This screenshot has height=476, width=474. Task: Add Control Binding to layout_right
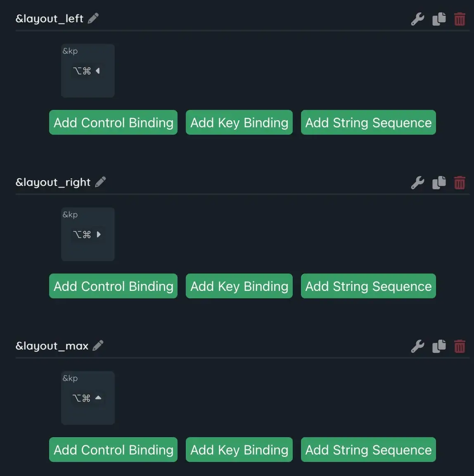(113, 286)
